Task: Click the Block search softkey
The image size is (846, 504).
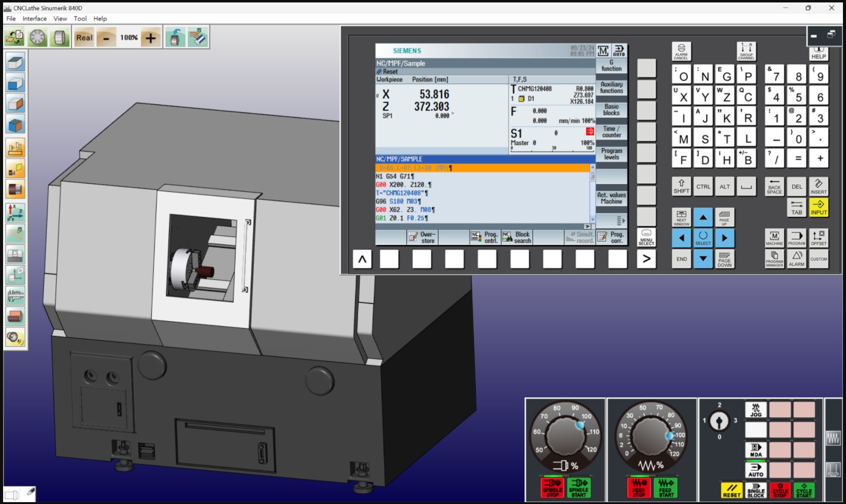Action: [x=517, y=237]
